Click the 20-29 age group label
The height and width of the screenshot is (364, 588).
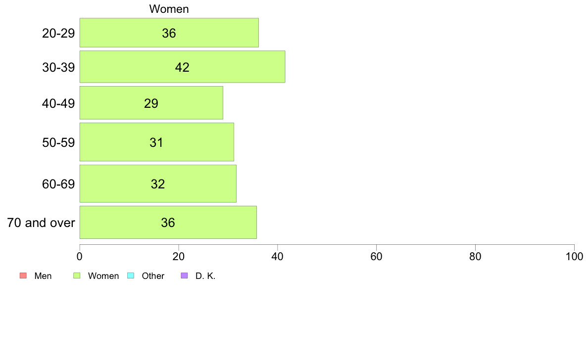point(58,33)
